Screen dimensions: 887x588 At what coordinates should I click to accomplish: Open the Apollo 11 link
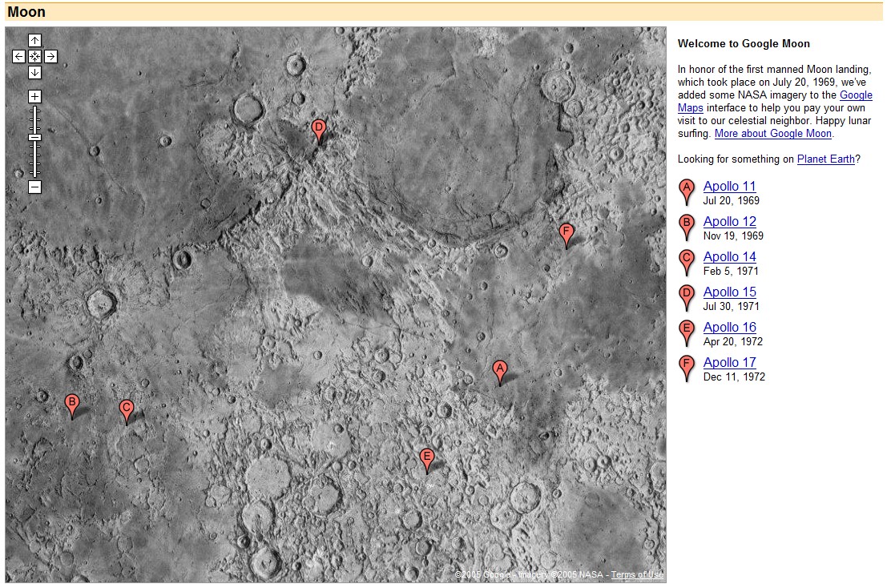tap(729, 186)
